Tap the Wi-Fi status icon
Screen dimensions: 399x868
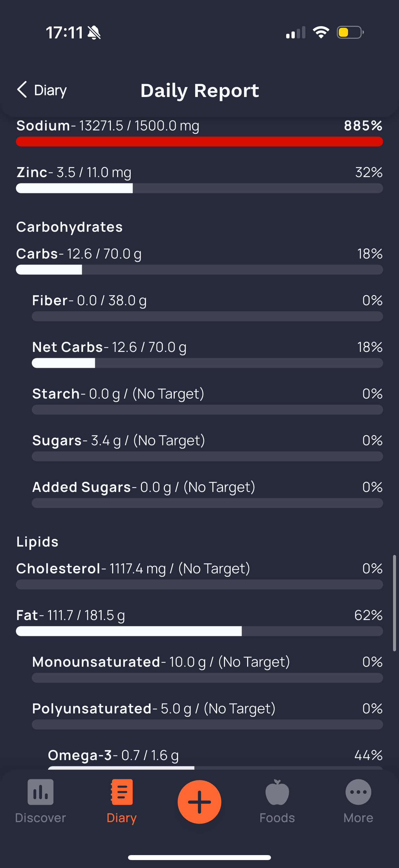(x=321, y=32)
